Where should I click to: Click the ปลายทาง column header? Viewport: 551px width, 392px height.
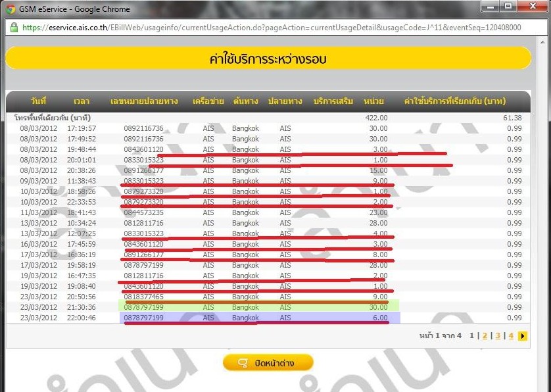(285, 101)
